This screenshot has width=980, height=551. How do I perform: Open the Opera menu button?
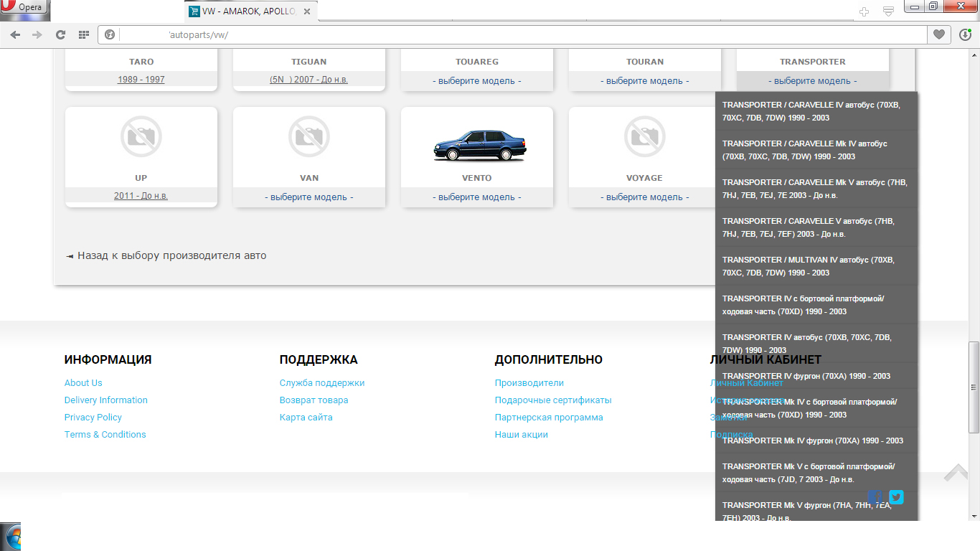point(24,7)
